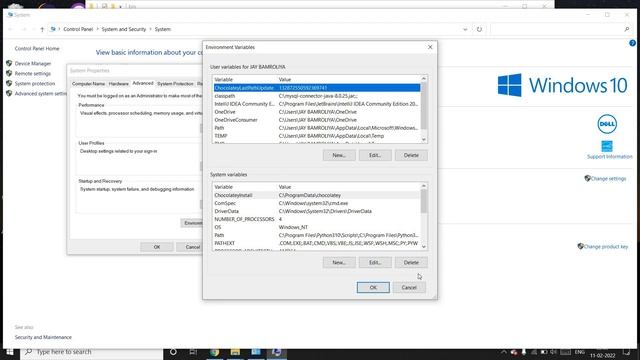Click the System protection shield icon
Screen dimensions: 640x360
[9, 83]
